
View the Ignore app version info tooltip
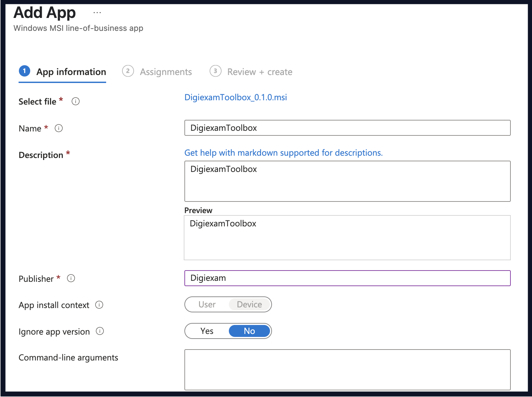pyautogui.click(x=100, y=331)
